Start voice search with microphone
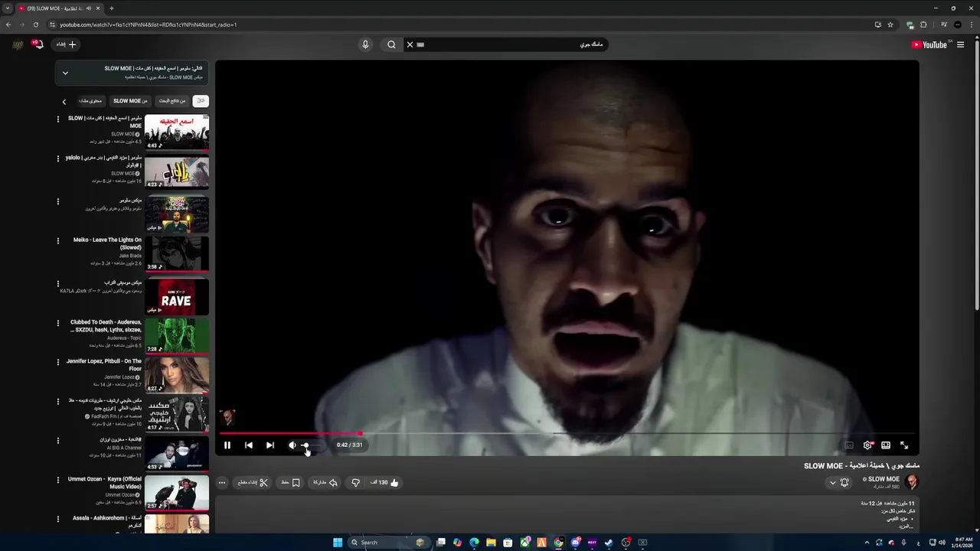This screenshot has height=551, width=980. [365, 44]
